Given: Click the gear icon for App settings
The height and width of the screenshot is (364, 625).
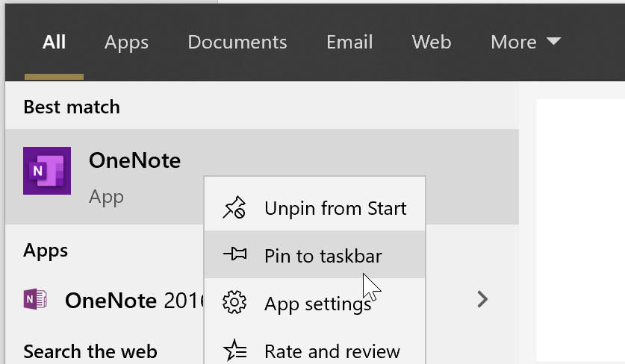Looking at the screenshot, I should tap(234, 302).
